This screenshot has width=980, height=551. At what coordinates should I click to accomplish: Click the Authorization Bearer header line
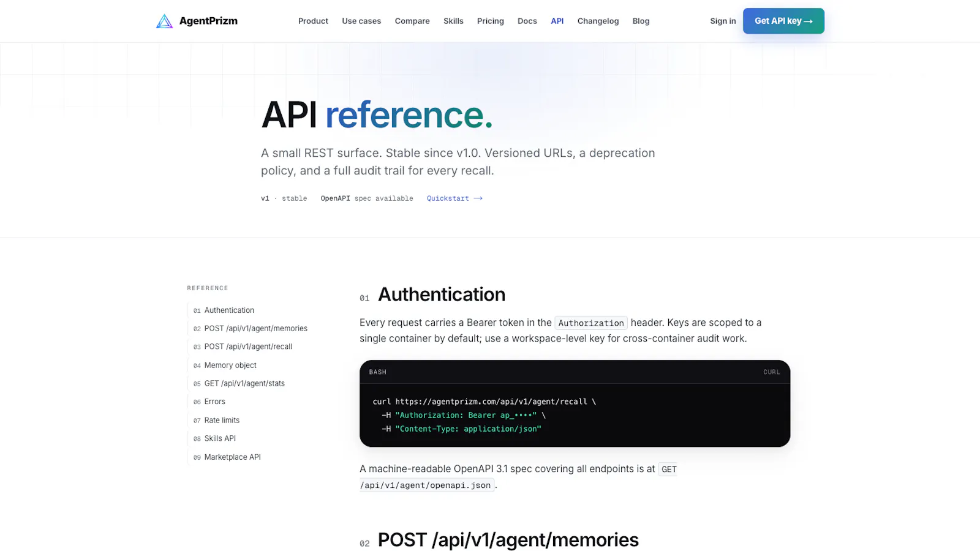point(464,415)
